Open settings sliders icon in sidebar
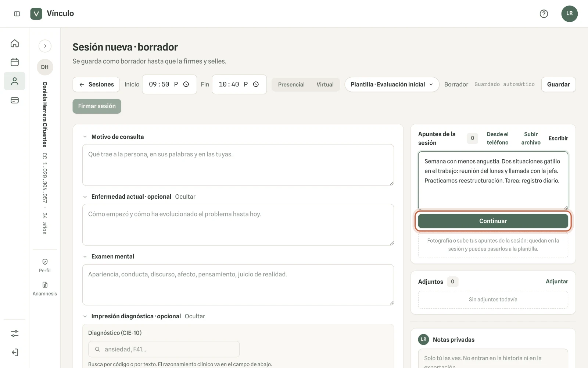The width and height of the screenshot is (588, 368). 15,333
